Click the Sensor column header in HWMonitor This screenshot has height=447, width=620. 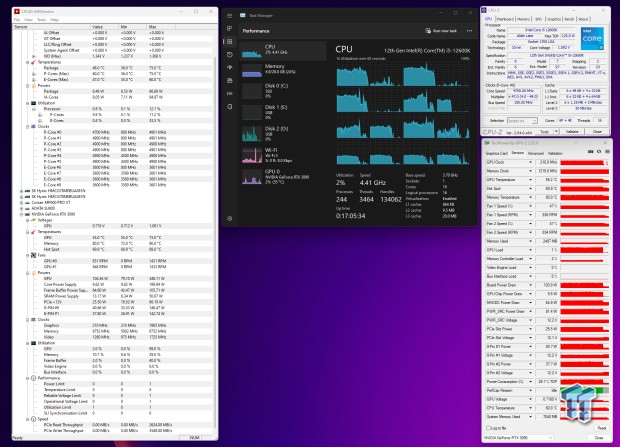(x=51, y=27)
